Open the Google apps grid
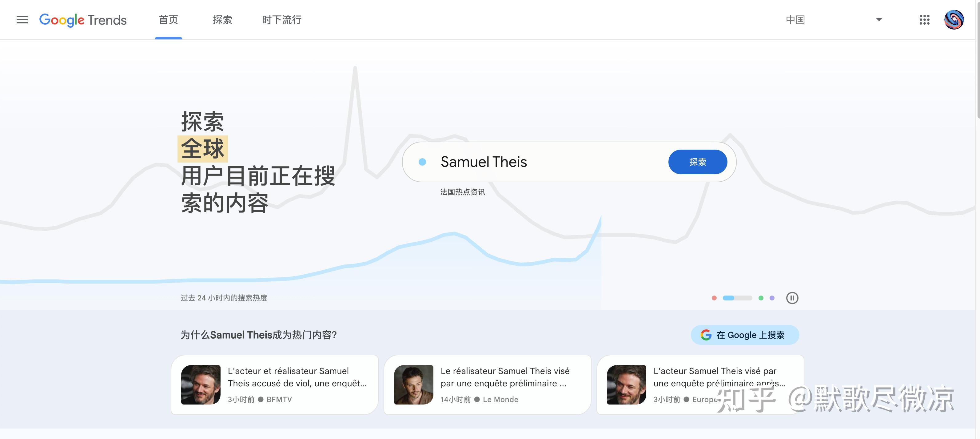The image size is (980, 439). click(x=924, y=20)
